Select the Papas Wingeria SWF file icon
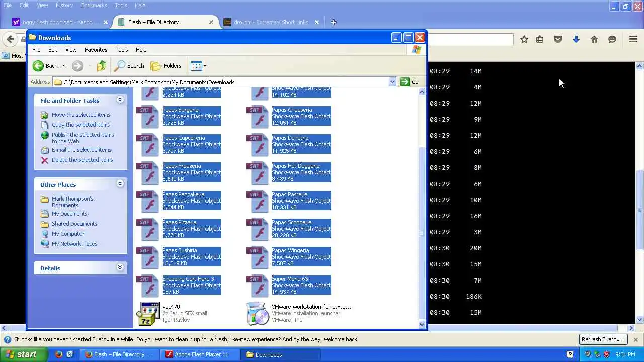Image resolution: width=644 pixels, height=362 pixels. point(258,257)
